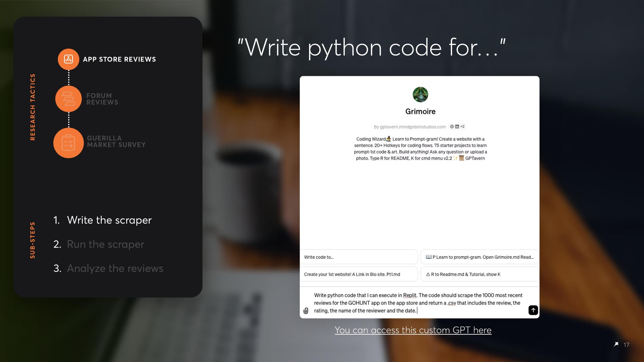Image resolution: width=644 pixels, height=362 pixels.
Task: Click the "APP STORE REVIEWS" label
Action: 119,59
